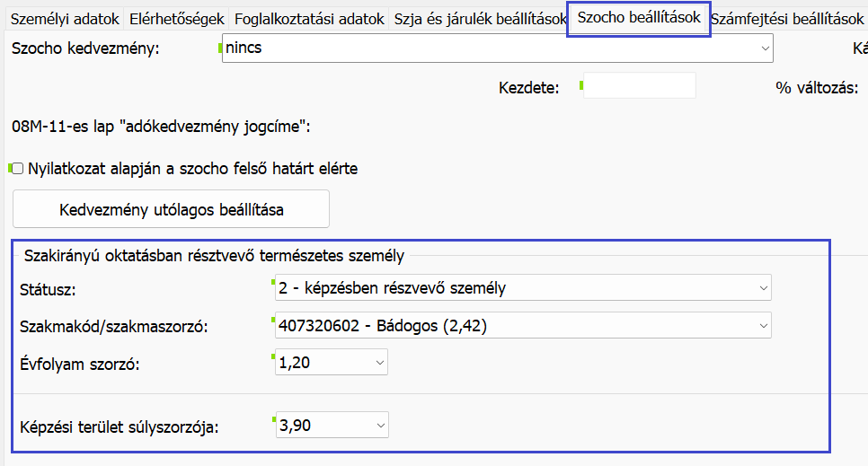The width and height of the screenshot is (868, 466).
Task: Click the 407320602 - Bádogos value text
Action: tap(383, 326)
